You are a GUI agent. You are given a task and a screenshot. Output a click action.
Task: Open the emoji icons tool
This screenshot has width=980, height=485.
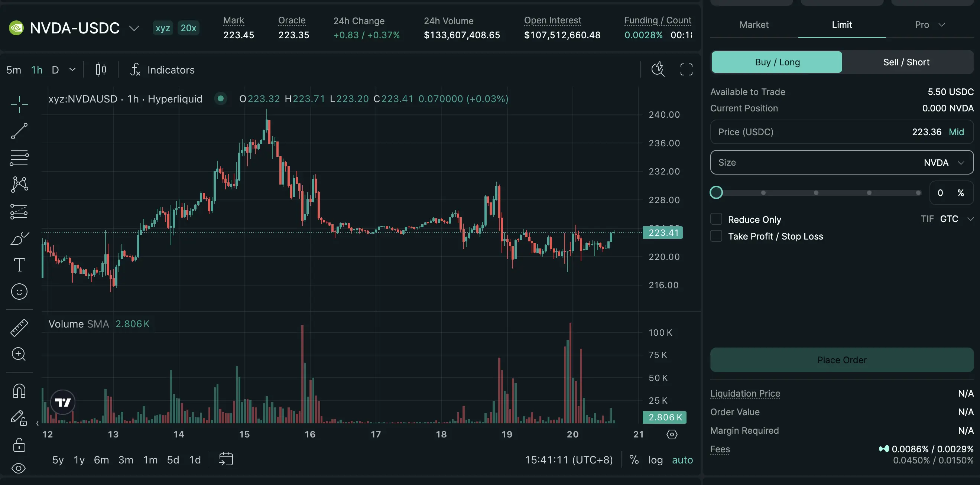[19, 292]
